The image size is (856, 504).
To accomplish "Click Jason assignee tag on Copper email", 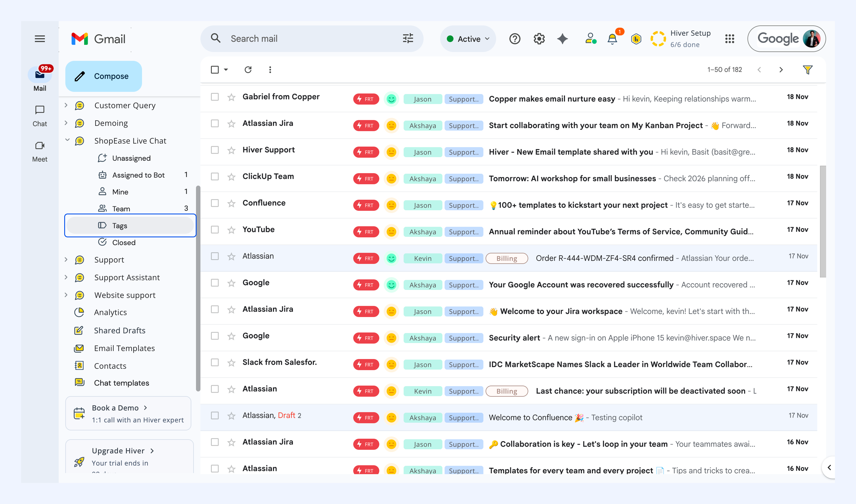I will pyautogui.click(x=422, y=99).
